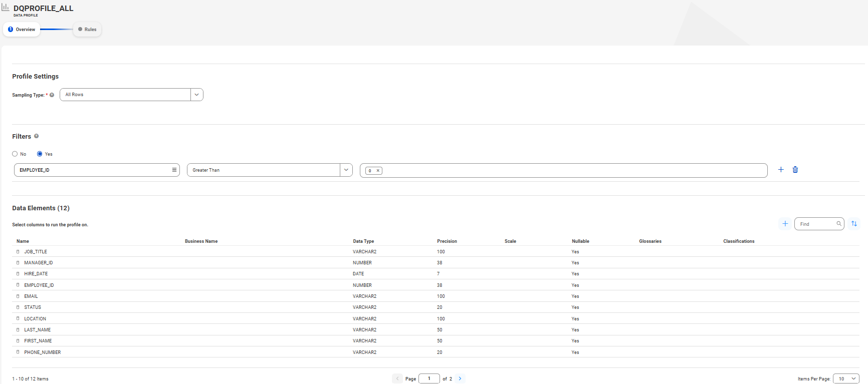Switch to the Overview step tab
Viewport: 868px width, 384px height.
click(x=22, y=30)
